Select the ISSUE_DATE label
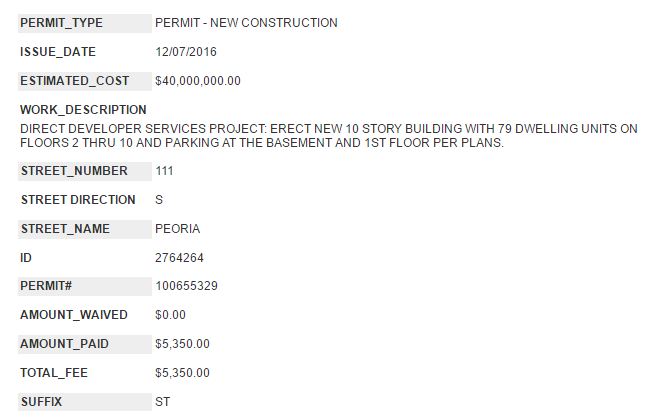This screenshot has height=417, width=654. 58,51
